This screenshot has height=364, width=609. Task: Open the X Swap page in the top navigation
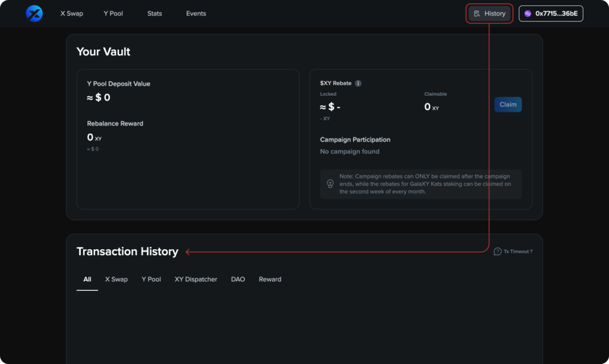pyautogui.click(x=72, y=14)
